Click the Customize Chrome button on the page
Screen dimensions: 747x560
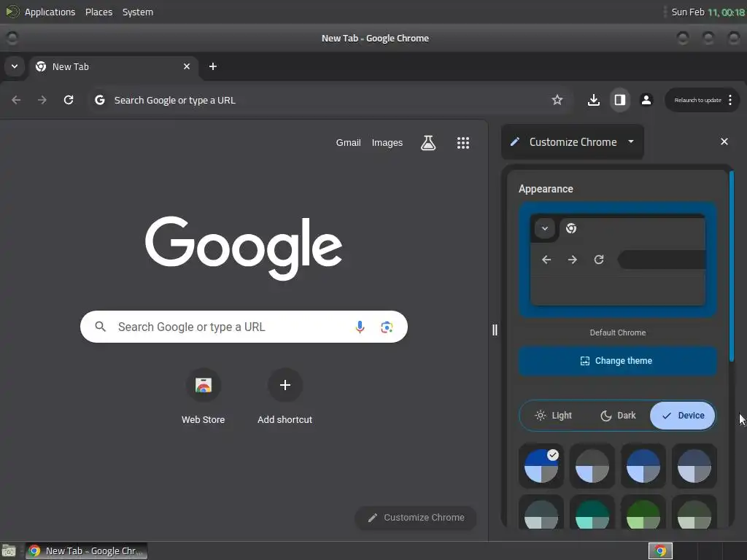[x=415, y=518]
